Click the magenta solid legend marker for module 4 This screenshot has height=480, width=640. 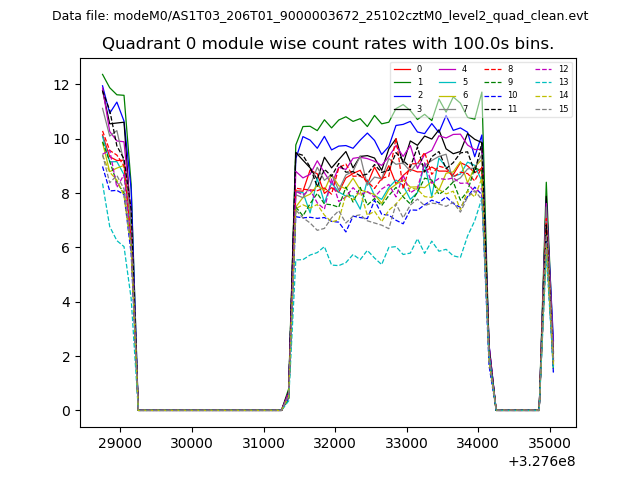[448, 69]
